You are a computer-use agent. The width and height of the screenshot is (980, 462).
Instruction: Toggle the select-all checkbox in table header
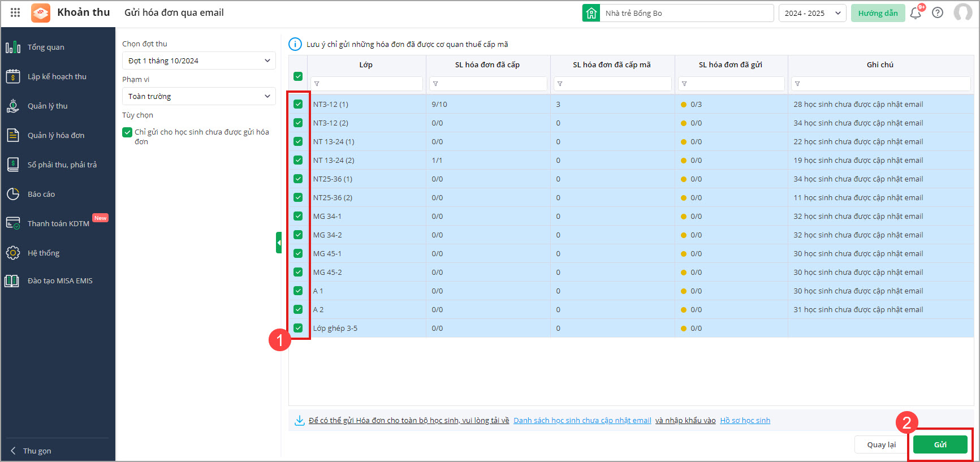coord(298,76)
